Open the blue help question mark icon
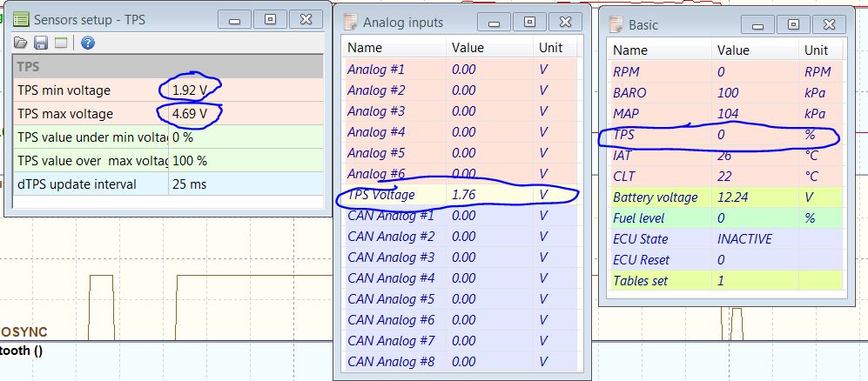Image resolution: width=868 pixels, height=381 pixels. coord(87,43)
